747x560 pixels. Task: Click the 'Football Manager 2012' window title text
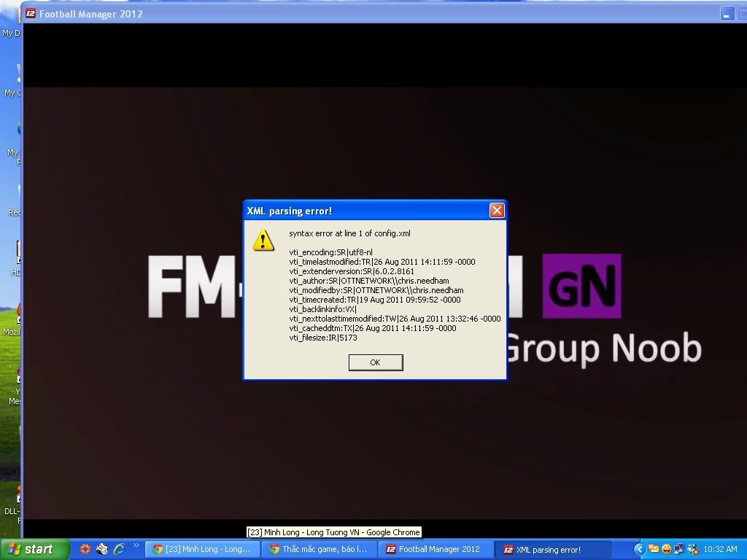[91, 14]
